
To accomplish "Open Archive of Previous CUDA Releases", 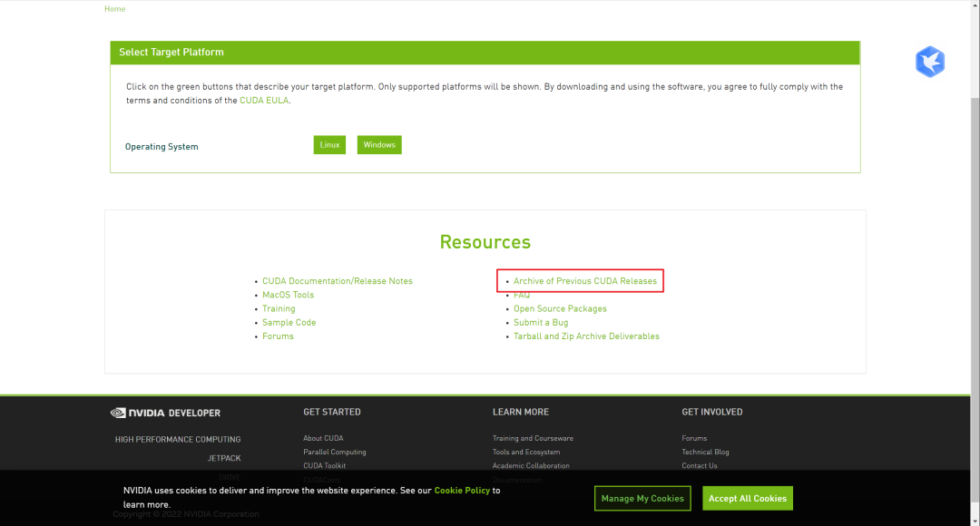I will click(x=584, y=281).
